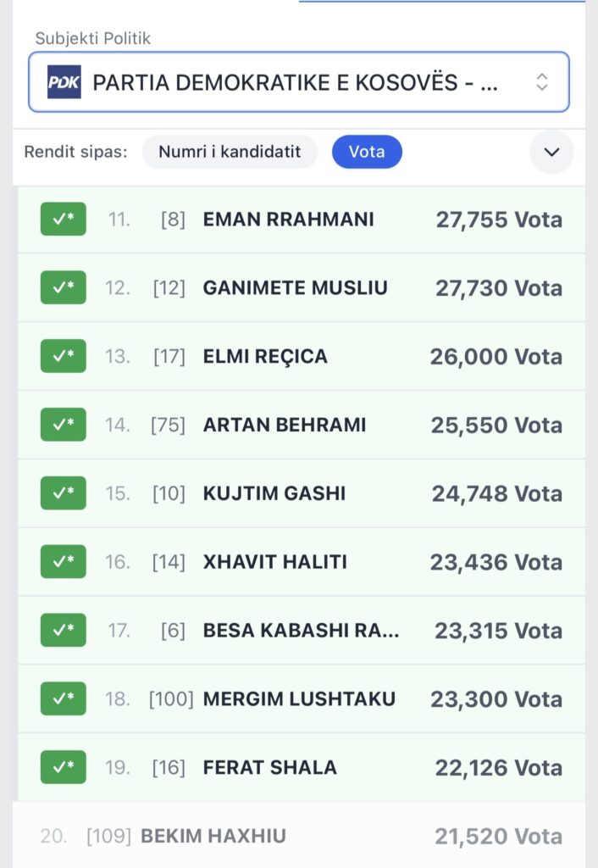Sort by Numri i kandidatit
Image resolution: width=598 pixels, height=868 pixels.
point(230,153)
